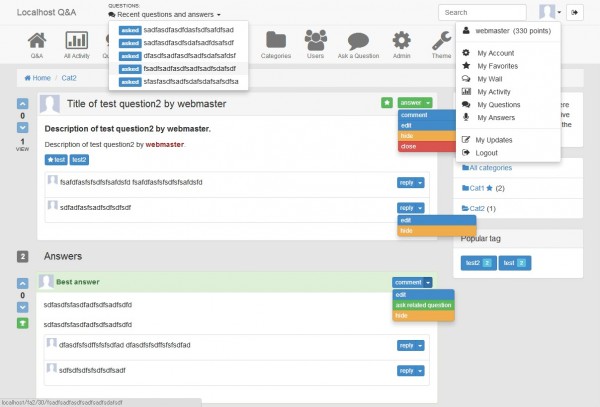Toggle the green best answer select button

pos(23,322)
